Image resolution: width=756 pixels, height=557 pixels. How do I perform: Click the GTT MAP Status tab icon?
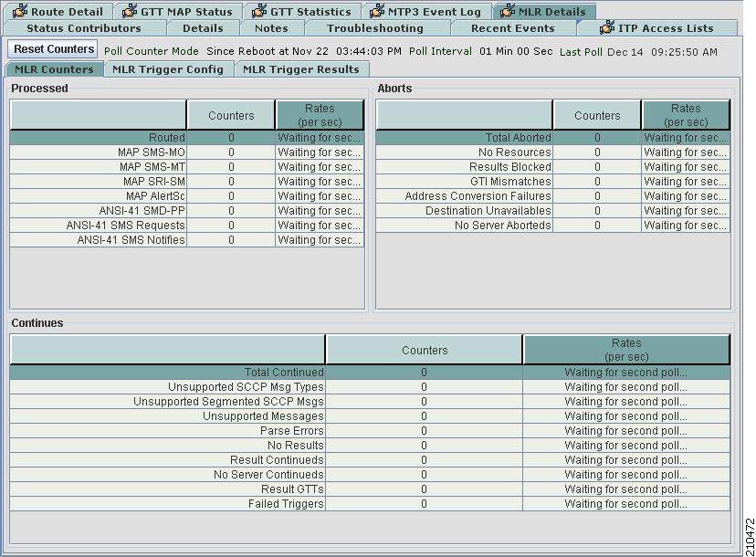130,11
